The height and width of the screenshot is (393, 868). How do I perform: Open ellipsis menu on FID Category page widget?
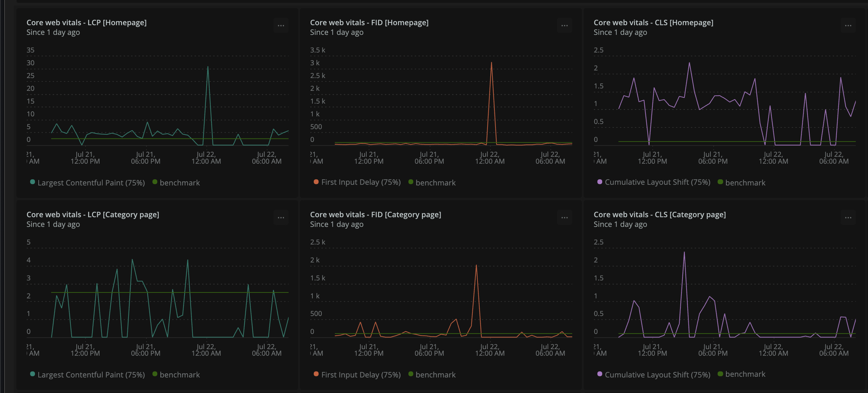[564, 218]
